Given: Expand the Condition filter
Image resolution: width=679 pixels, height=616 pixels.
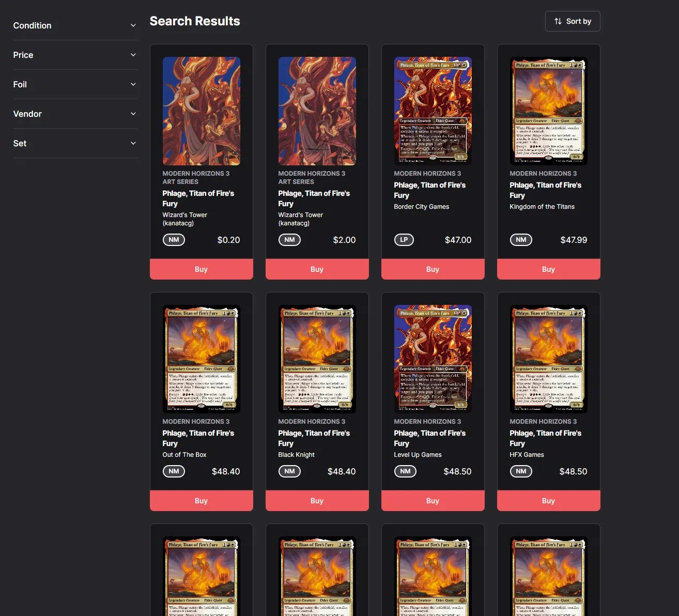Looking at the screenshot, I should [75, 25].
